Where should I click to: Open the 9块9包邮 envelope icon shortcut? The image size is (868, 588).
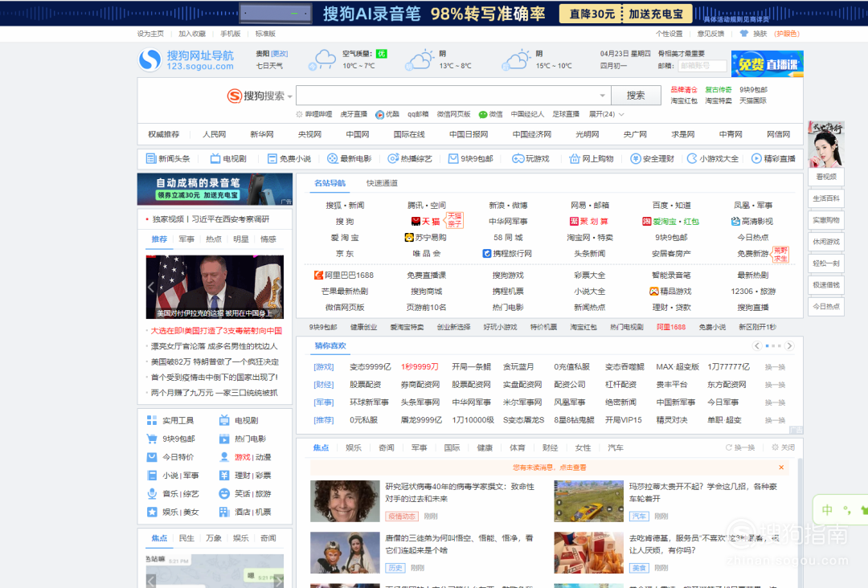[452, 159]
